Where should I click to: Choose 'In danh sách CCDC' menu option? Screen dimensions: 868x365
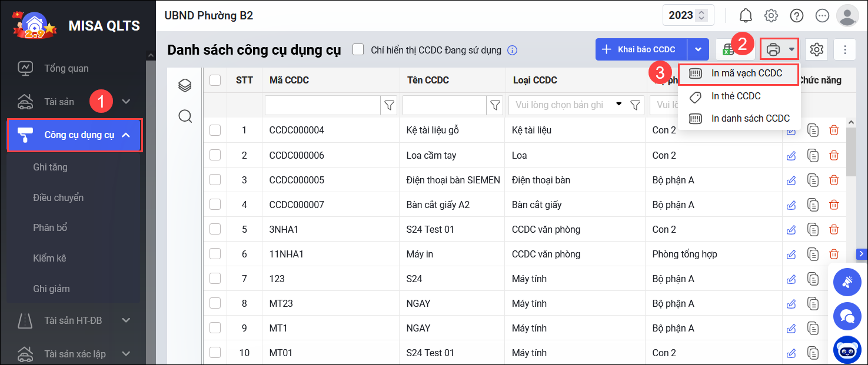(750, 118)
